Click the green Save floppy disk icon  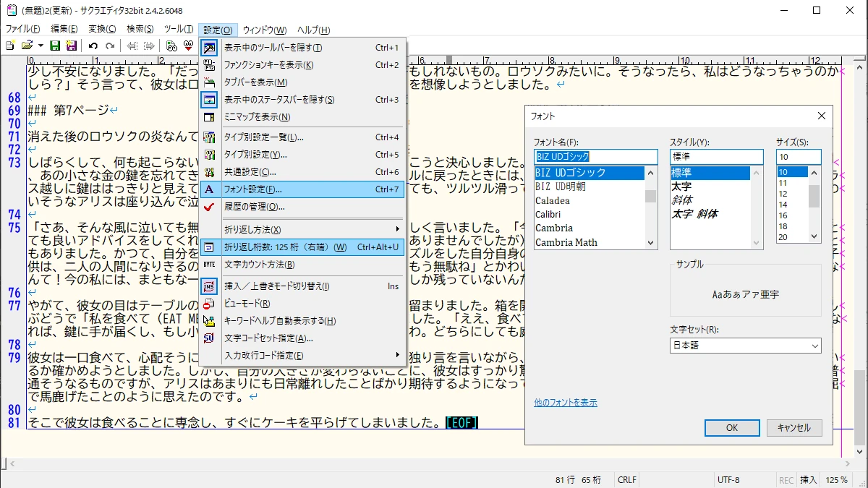tap(56, 46)
